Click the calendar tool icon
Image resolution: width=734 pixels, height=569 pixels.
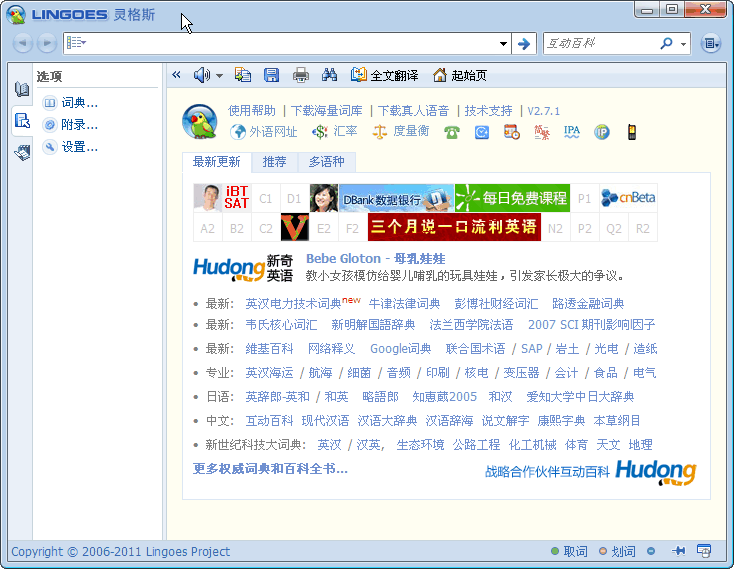pos(512,132)
